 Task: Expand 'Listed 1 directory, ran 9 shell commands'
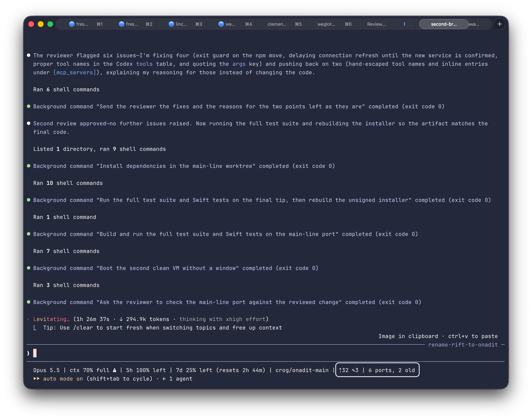(99, 149)
